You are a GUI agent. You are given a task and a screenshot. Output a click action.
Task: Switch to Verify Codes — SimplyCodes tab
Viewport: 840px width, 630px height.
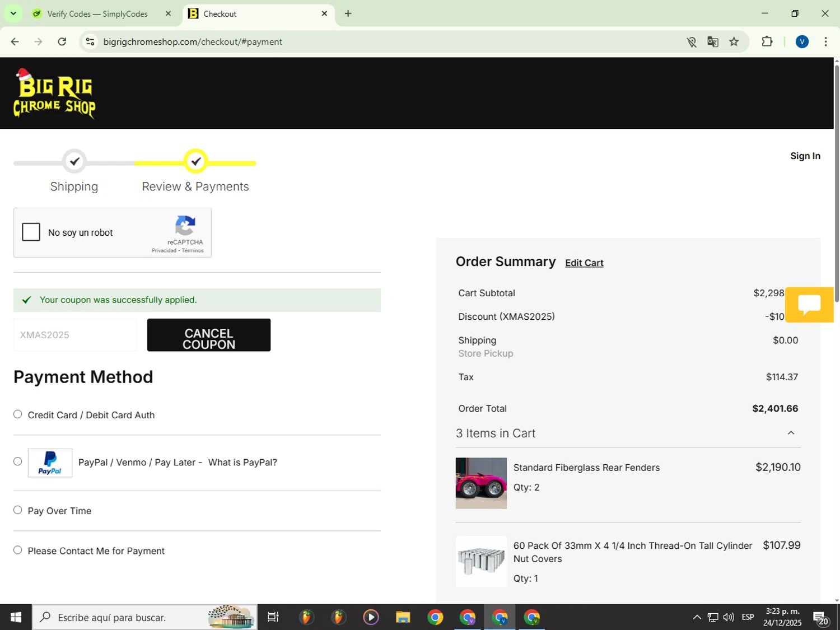coord(97,13)
